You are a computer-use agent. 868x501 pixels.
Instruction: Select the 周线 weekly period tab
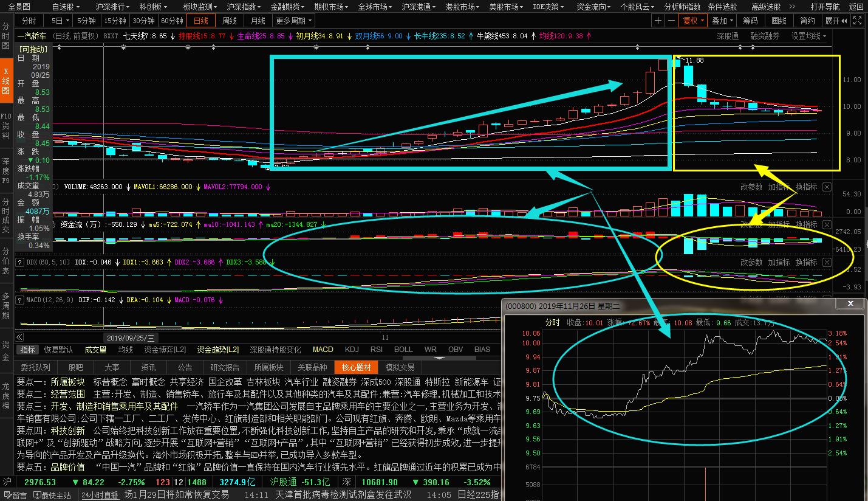pos(230,21)
